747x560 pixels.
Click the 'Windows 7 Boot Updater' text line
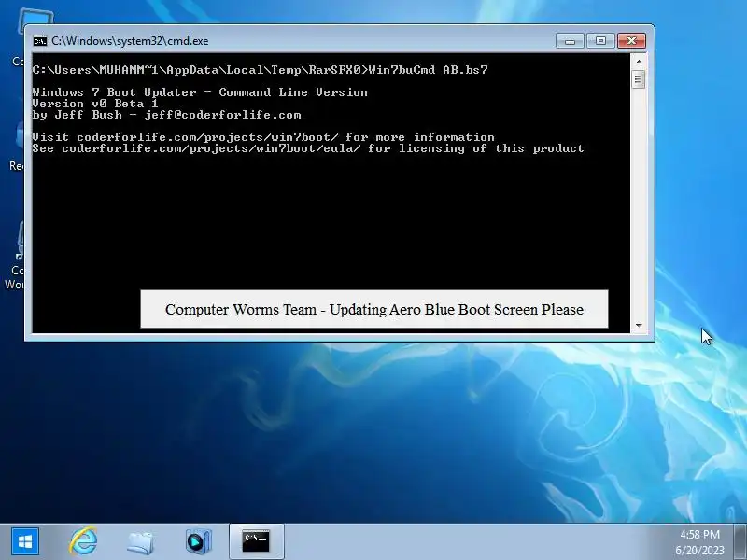[x=200, y=92]
